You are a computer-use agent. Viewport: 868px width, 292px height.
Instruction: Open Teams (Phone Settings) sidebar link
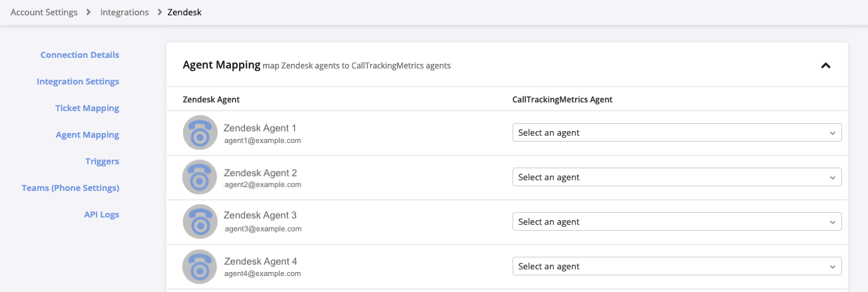click(x=71, y=188)
